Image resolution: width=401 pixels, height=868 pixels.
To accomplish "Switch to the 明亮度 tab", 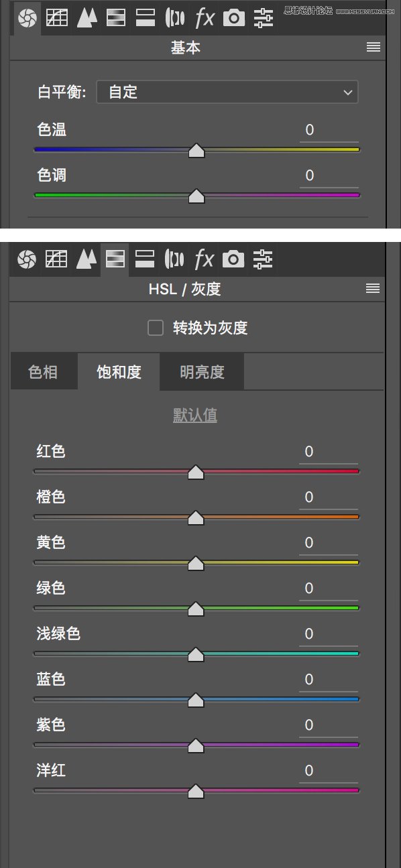I will (201, 372).
